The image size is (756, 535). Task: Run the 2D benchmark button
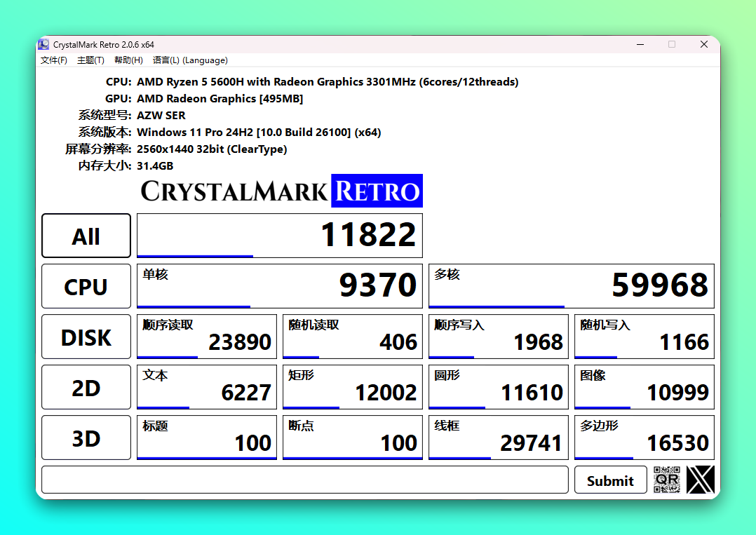(x=86, y=387)
